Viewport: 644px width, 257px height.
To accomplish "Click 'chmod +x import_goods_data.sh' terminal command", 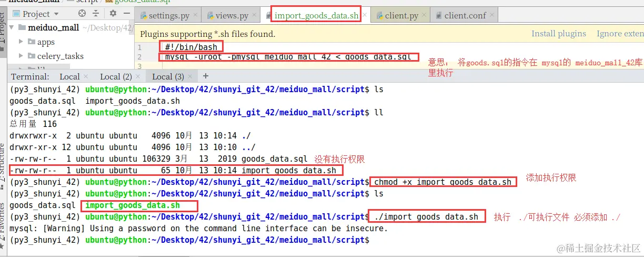I will [442, 182].
